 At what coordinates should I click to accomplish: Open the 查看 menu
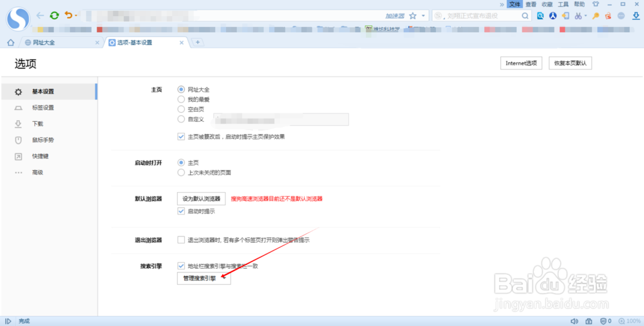[x=531, y=4]
